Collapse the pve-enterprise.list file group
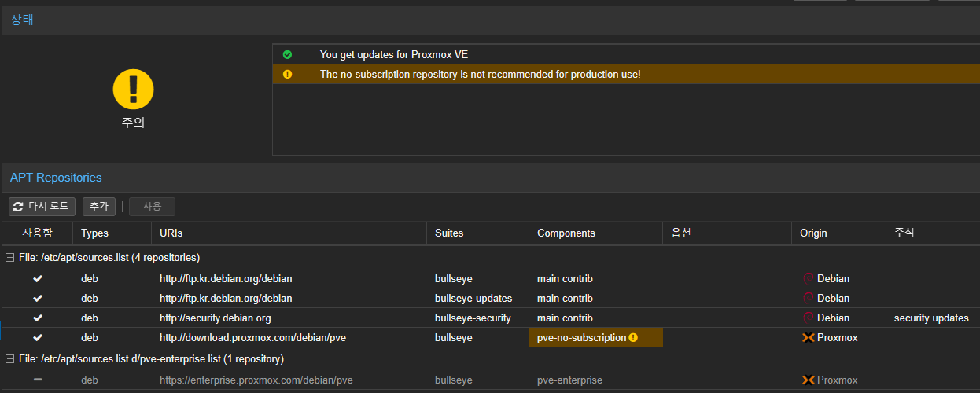The image size is (980, 393). pos(9,358)
